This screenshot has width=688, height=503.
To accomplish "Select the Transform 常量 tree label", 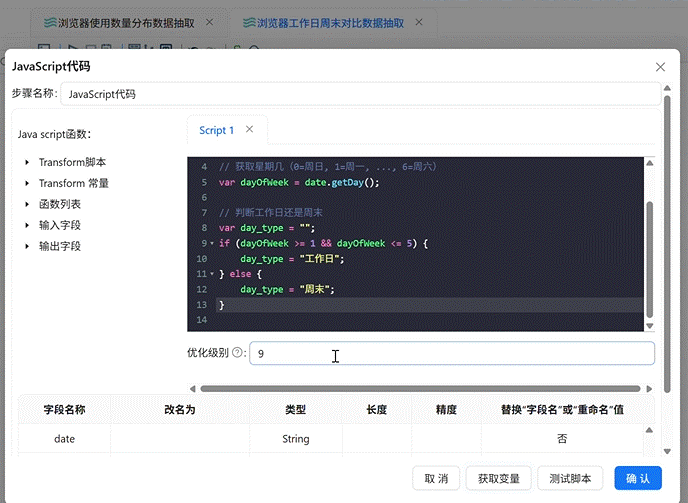I will click(74, 183).
